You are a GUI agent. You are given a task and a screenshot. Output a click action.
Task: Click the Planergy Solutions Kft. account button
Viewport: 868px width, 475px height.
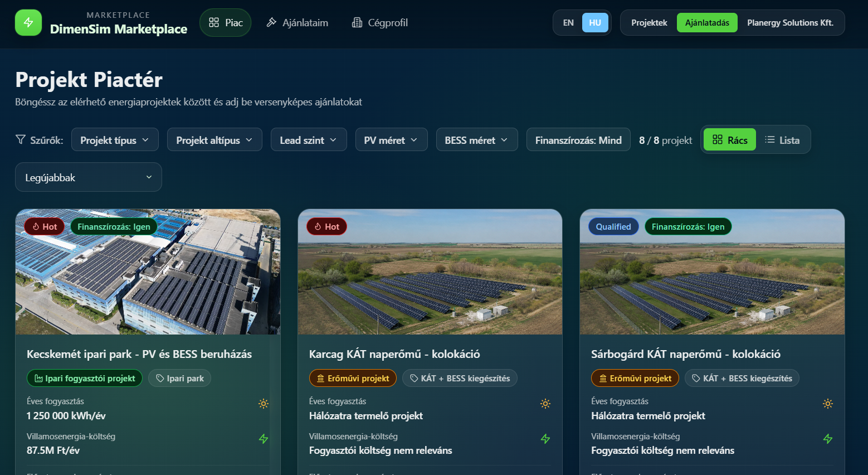[x=790, y=23]
